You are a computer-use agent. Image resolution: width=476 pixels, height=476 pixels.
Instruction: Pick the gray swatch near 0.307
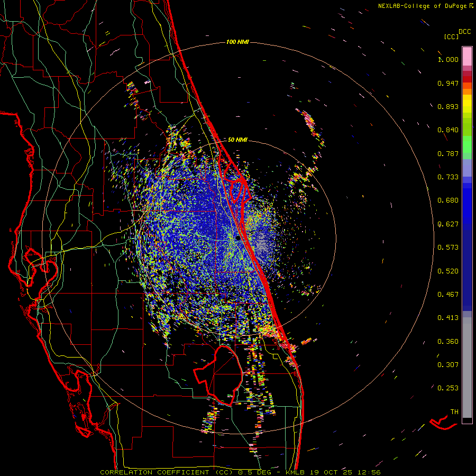click(467, 368)
